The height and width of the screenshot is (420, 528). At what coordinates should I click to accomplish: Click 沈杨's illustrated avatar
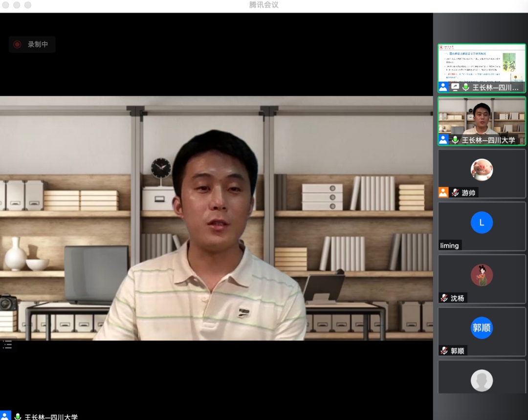[482, 275]
